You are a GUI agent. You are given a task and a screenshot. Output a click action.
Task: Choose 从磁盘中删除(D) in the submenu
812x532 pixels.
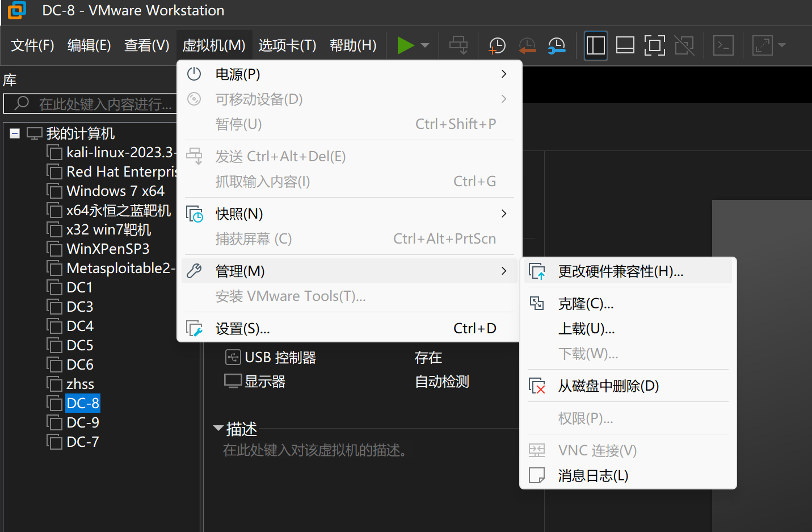(608, 386)
